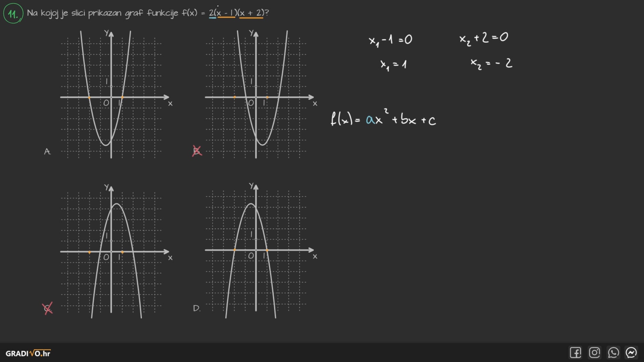The height and width of the screenshot is (362, 644).
Task: Select answer option A label
Action: click(47, 152)
